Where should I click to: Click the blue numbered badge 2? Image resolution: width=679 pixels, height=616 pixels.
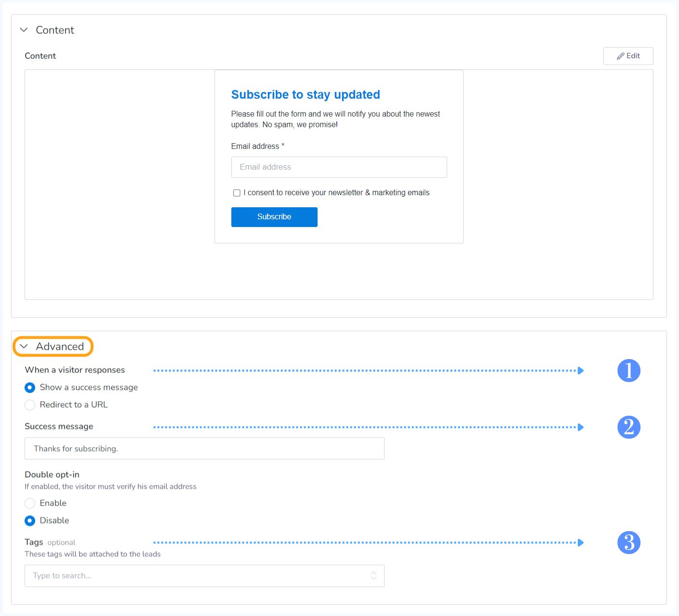click(x=629, y=427)
